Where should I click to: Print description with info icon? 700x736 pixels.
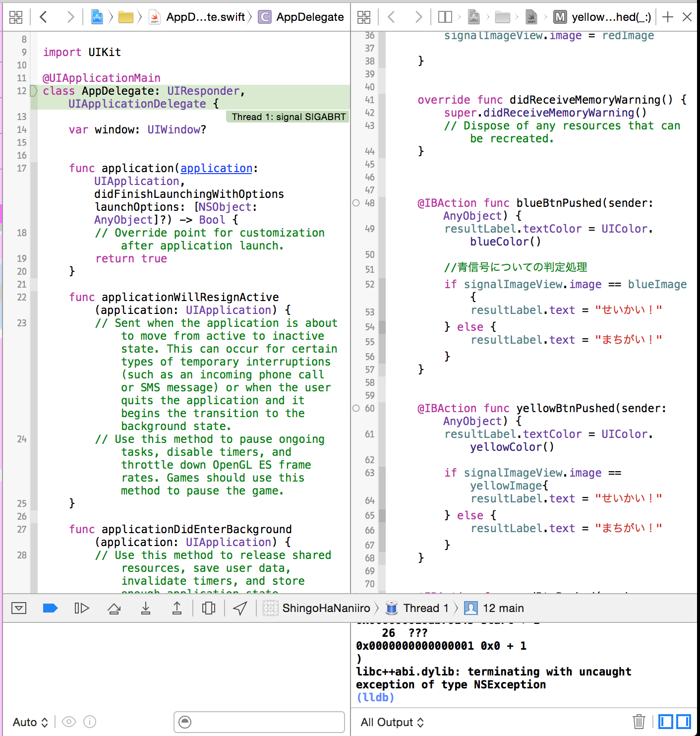point(90,722)
